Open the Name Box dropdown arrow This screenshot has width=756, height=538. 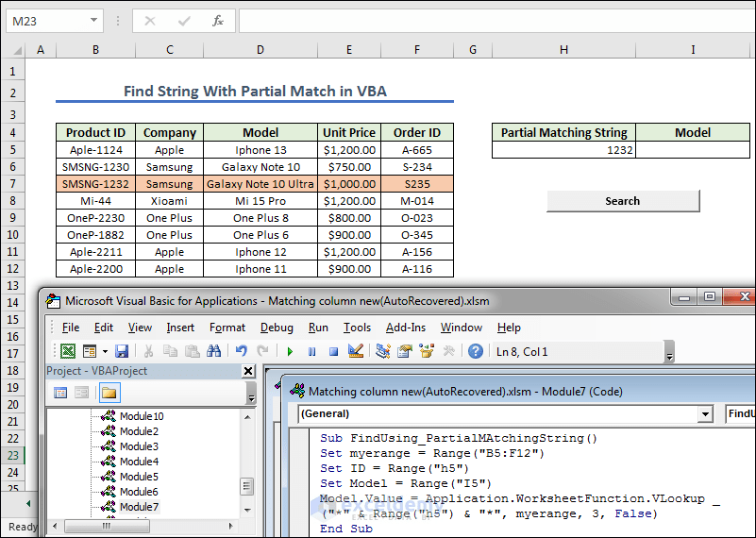coord(93,21)
